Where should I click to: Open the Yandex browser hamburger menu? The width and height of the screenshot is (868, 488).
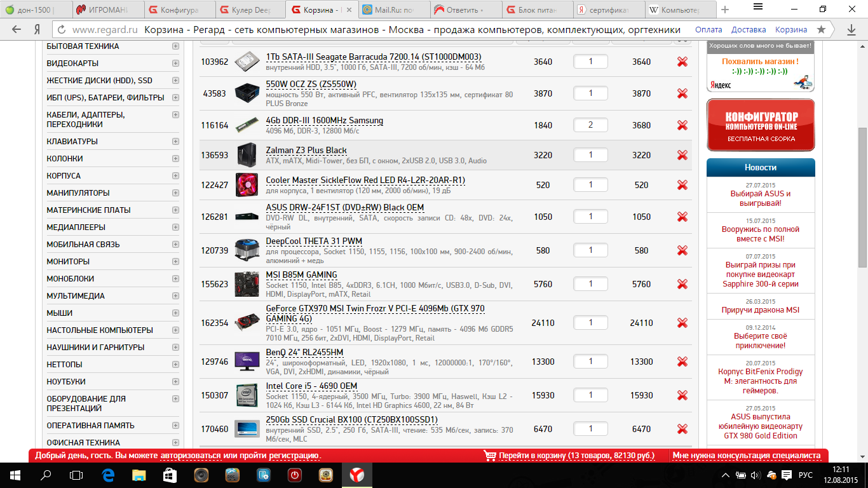(x=758, y=7)
